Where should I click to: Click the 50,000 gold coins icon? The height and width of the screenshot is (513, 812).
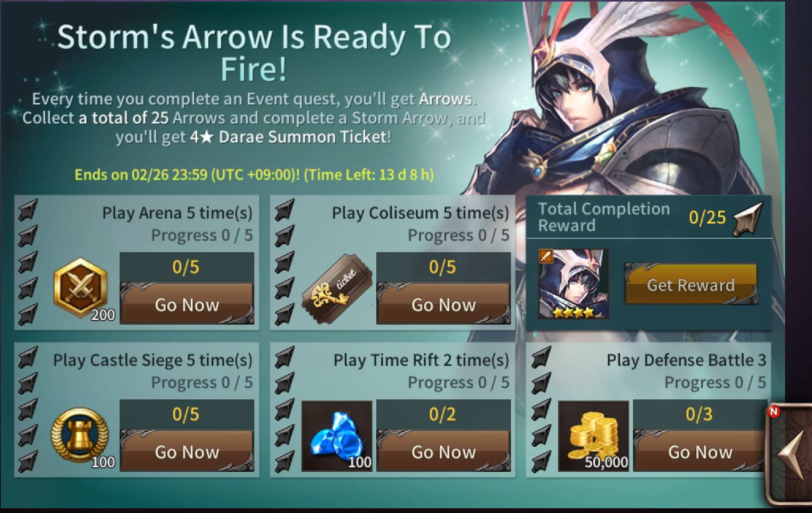tap(593, 436)
